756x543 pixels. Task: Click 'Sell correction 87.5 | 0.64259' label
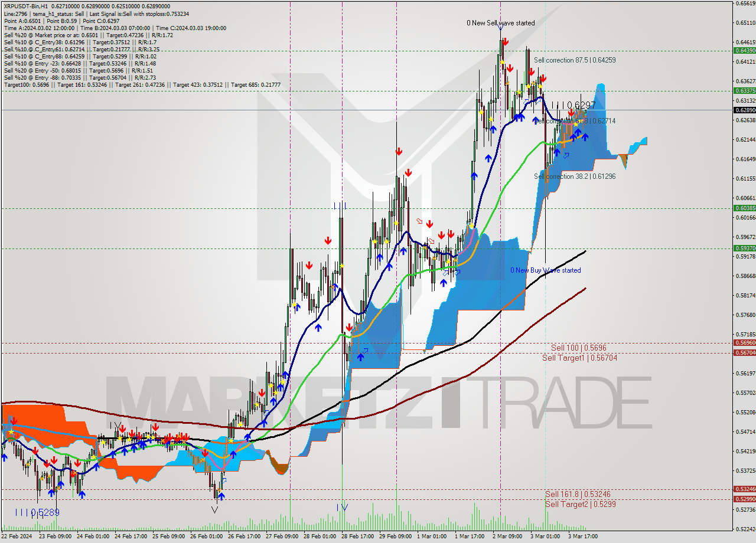point(575,60)
